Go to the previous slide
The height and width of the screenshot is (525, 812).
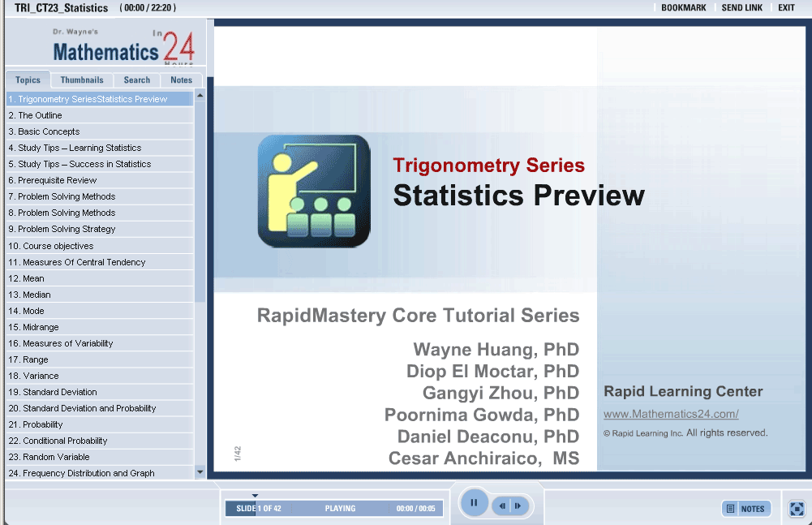pos(503,506)
